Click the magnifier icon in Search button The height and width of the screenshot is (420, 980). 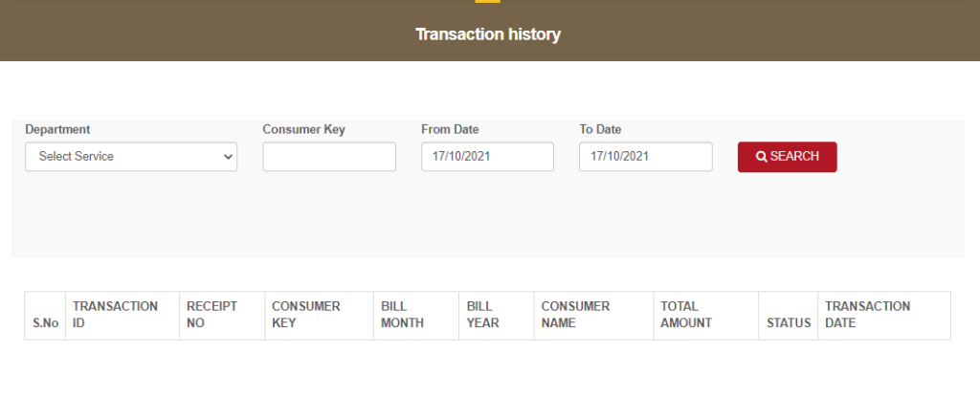(761, 157)
